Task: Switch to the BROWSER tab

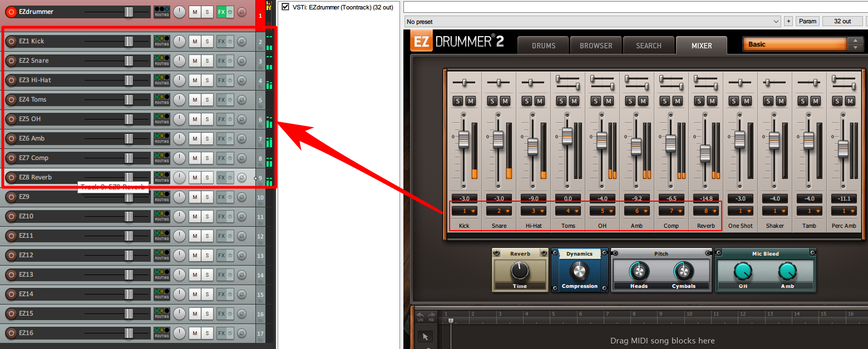Action: click(x=596, y=46)
